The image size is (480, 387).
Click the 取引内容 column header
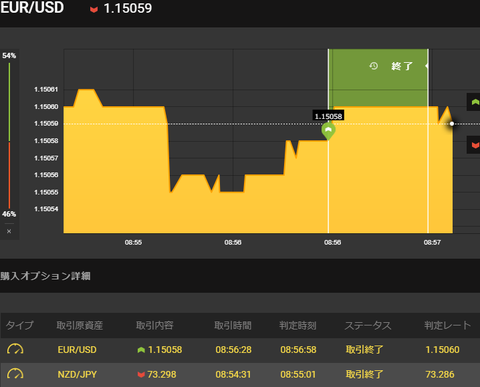(x=155, y=325)
